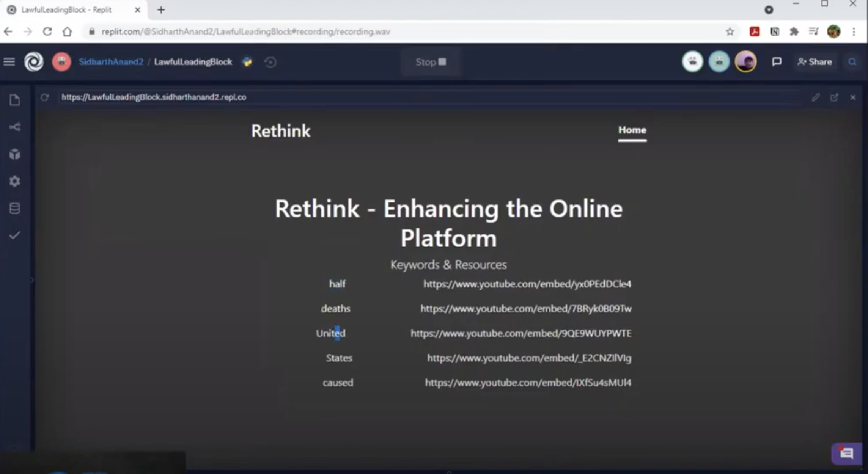Open the Files panel icon in sidebar
The image size is (868, 474).
15,100
